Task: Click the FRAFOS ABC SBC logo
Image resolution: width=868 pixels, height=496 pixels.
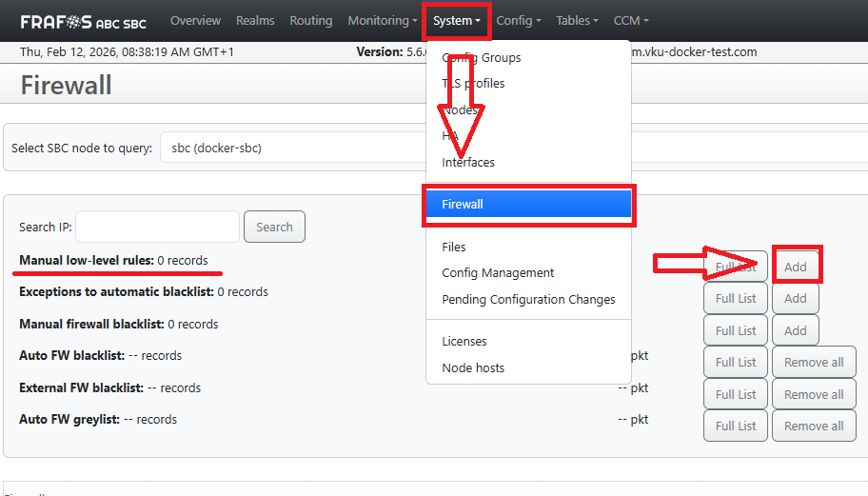Action: [x=83, y=21]
